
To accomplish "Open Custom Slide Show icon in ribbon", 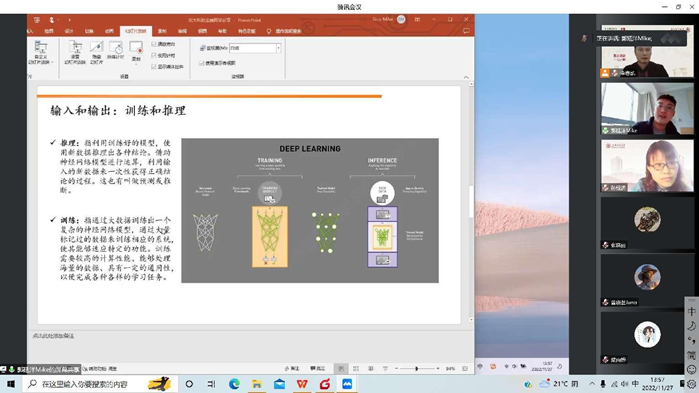I will point(41,53).
